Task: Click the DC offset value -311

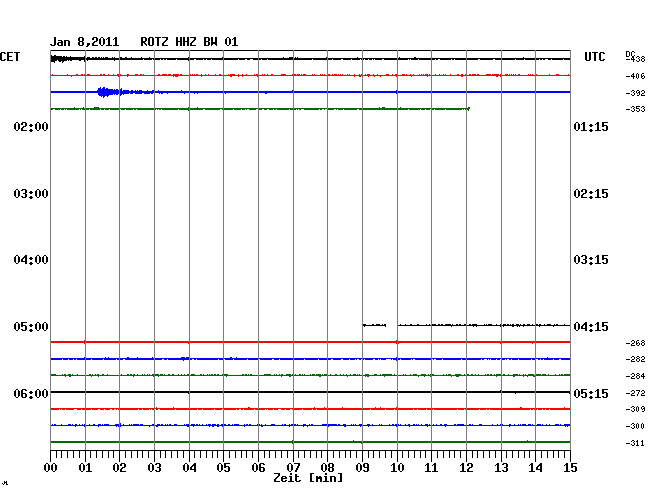Action: pyautogui.click(x=635, y=443)
